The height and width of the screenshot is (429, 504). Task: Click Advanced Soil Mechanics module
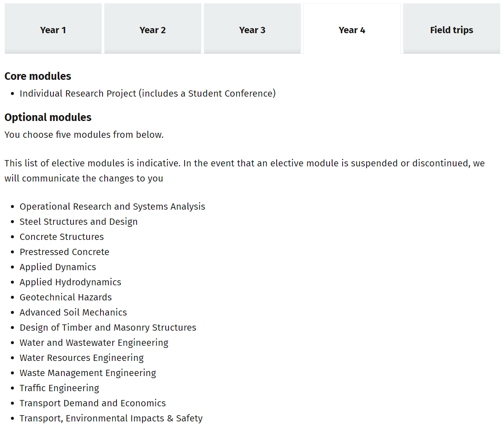(x=73, y=312)
